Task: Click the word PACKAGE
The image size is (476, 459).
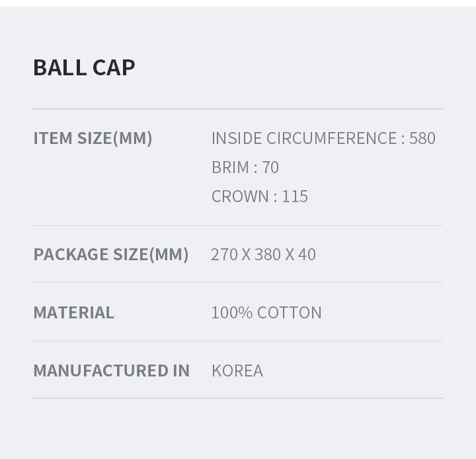Action: tap(71, 254)
